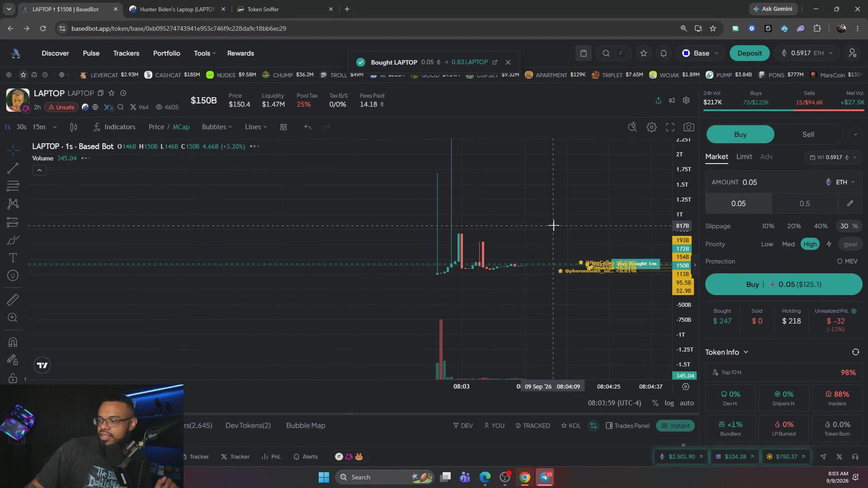Take a chart snapshot with camera icon
Screen dimensions: 868x488
click(x=689, y=127)
